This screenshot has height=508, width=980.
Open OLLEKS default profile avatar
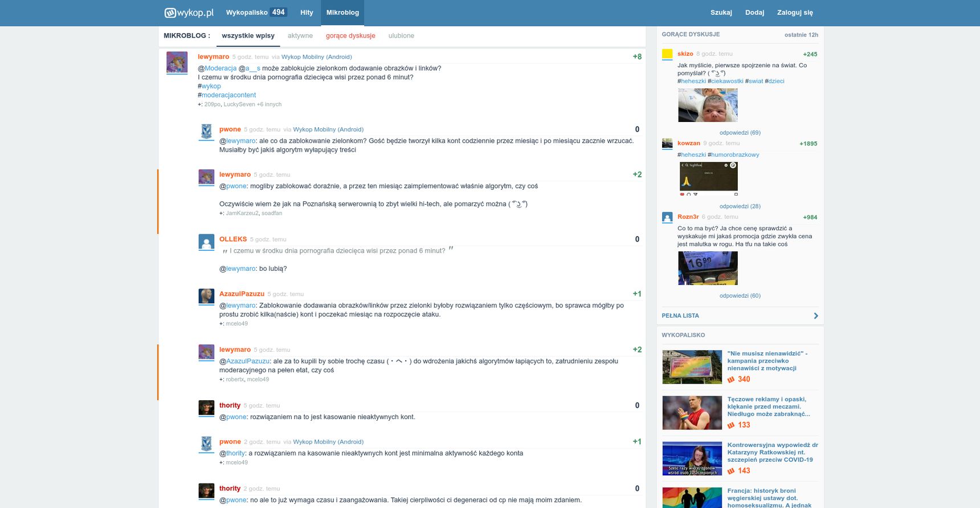coord(206,242)
